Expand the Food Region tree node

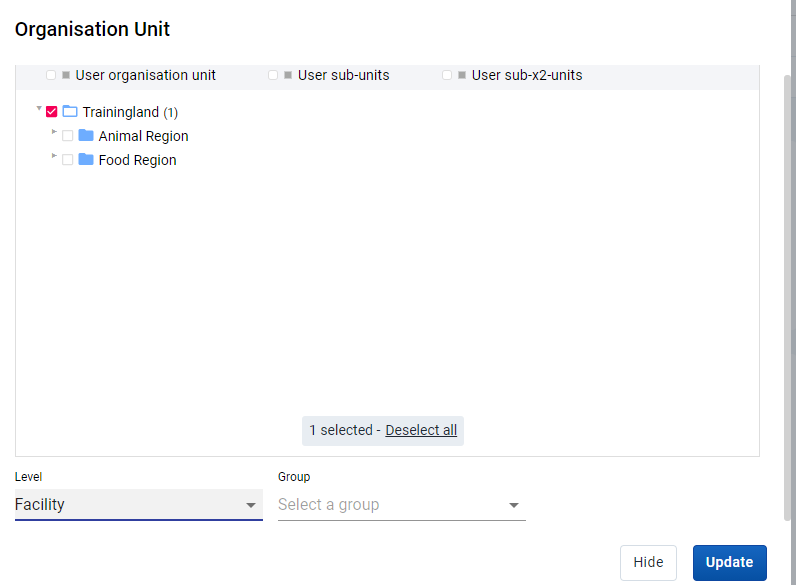(54, 155)
